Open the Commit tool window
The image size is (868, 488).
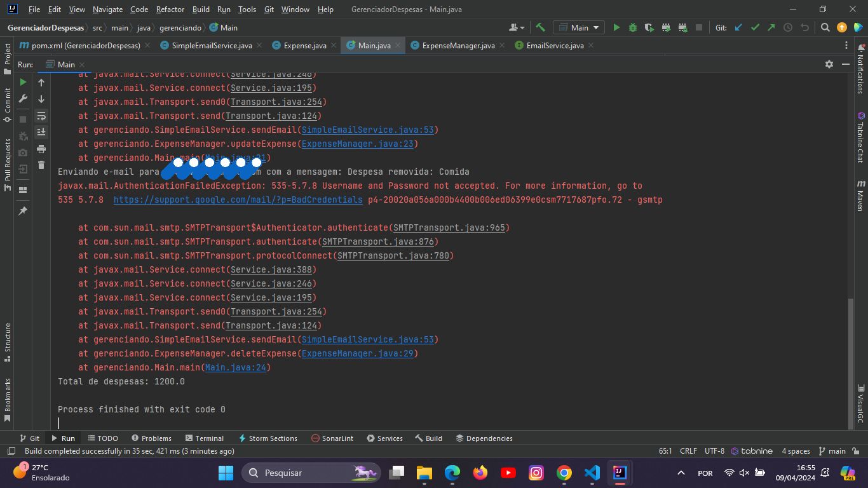coord(8,105)
